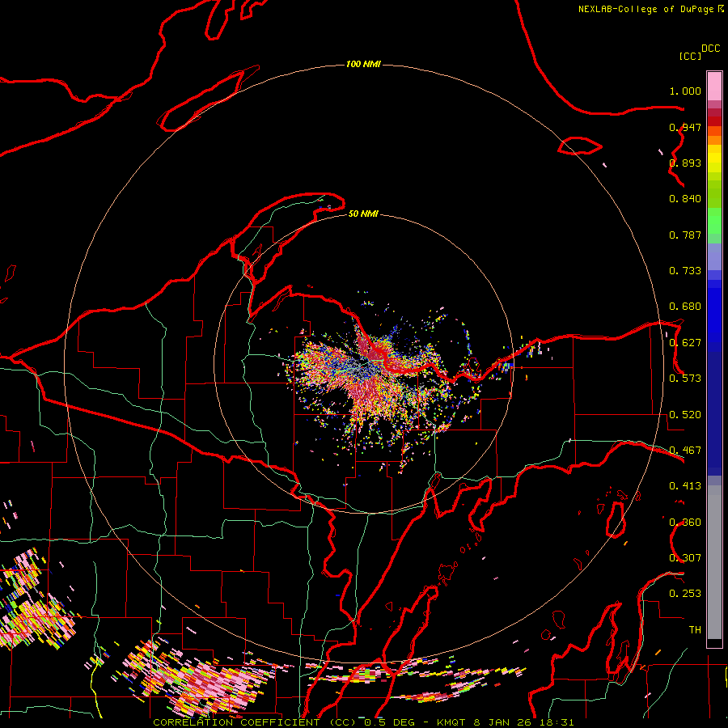
Task: Click the CORRELATION COEFFICIENT (CC) product title
Action: click(x=256, y=722)
